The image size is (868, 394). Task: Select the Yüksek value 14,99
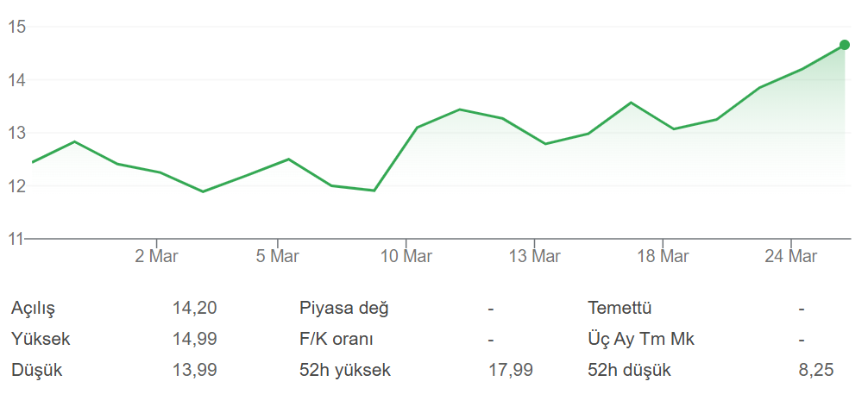point(194,339)
